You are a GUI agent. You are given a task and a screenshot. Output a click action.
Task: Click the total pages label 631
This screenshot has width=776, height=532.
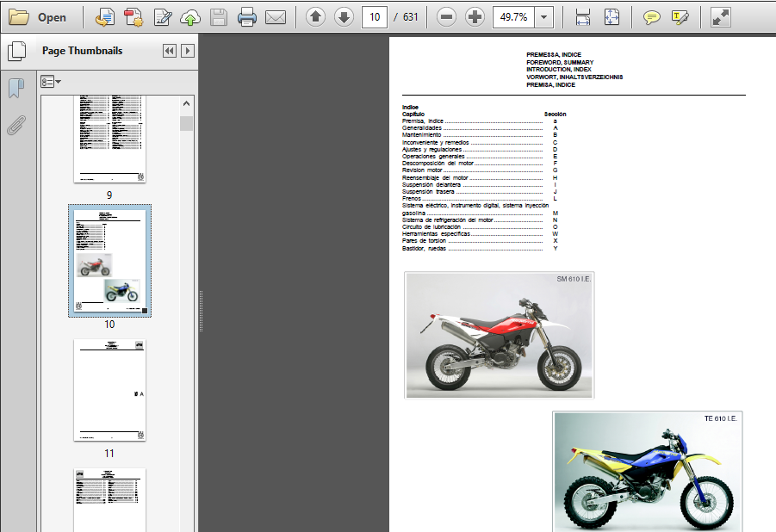tap(410, 17)
